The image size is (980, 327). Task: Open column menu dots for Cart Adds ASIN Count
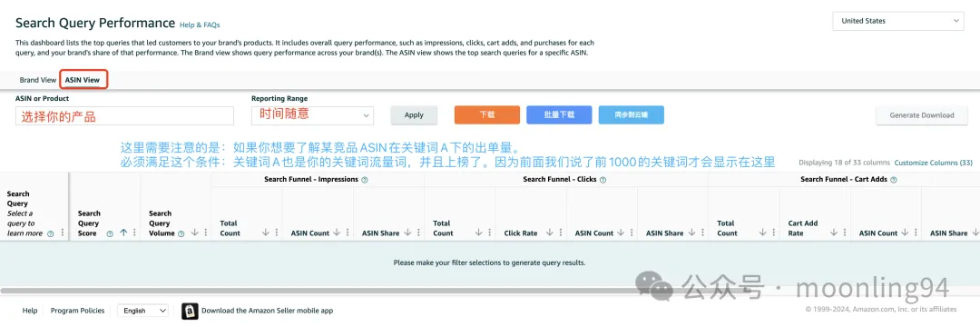pos(915,233)
